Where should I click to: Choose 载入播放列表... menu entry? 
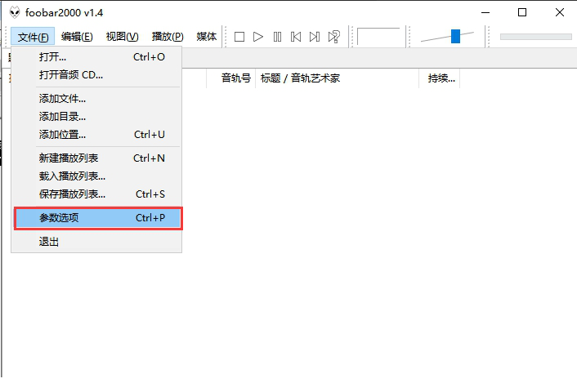coord(97,176)
